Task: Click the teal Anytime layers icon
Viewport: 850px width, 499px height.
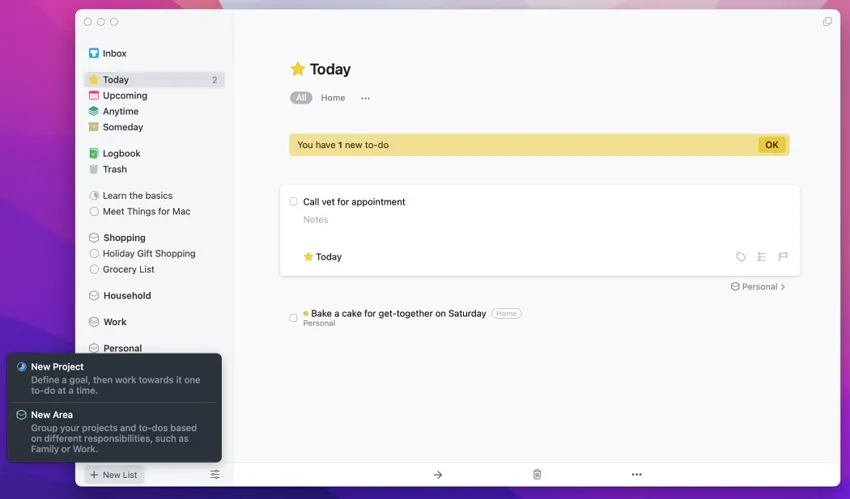Action: point(94,111)
